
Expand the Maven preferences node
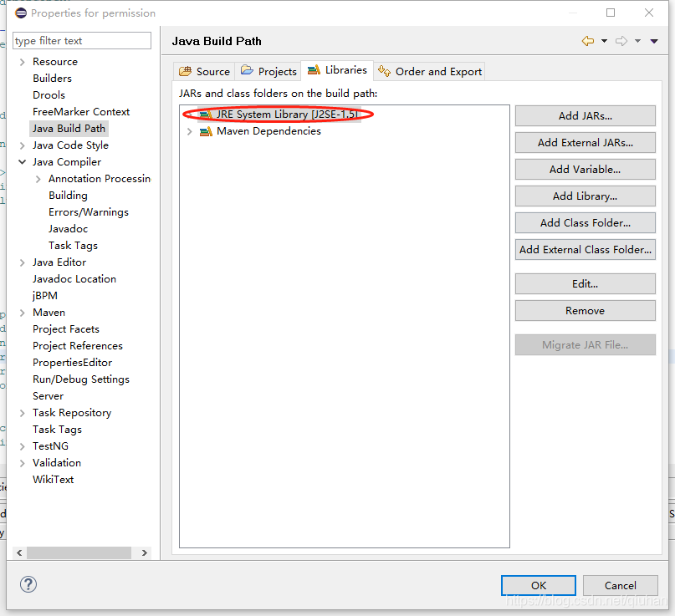coord(23,313)
